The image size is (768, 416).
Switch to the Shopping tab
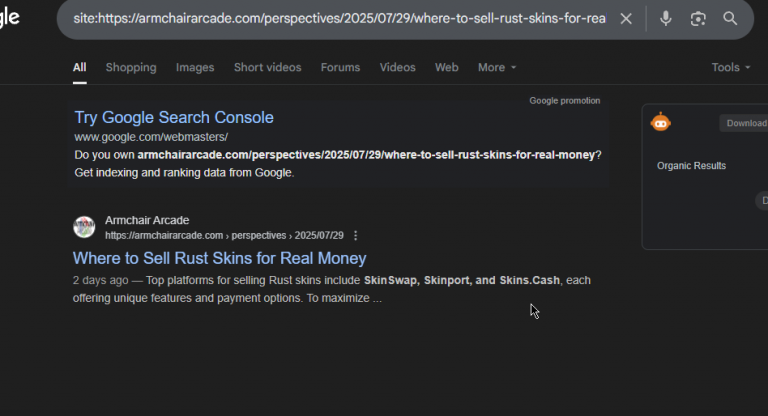pos(131,68)
